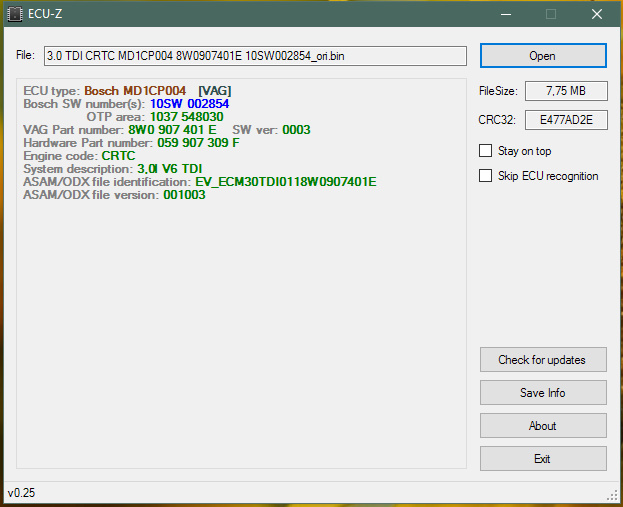The image size is (623, 507).
Task: Enable the Stay on top checkbox
Action: [x=485, y=151]
